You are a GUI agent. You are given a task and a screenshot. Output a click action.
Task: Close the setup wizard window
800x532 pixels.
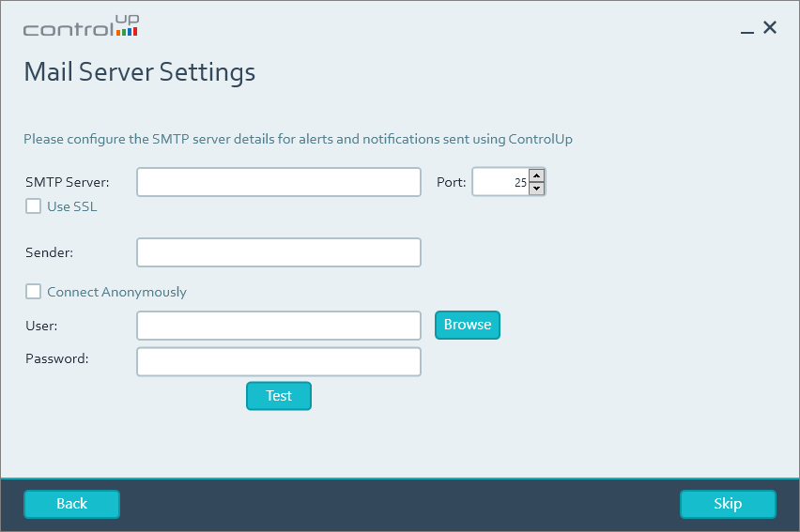[x=770, y=28]
